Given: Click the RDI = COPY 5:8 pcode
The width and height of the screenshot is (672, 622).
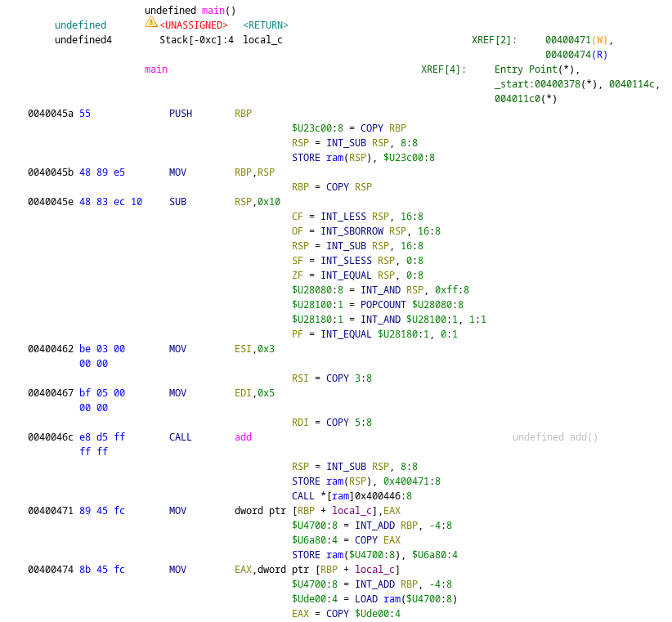Looking at the screenshot, I should [332, 423].
